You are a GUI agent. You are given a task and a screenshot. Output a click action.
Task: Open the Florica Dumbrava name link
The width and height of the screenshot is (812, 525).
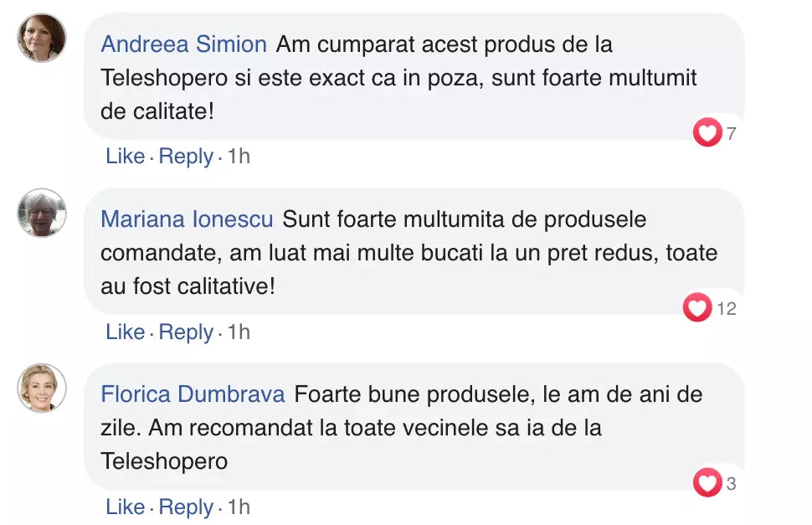click(193, 394)
